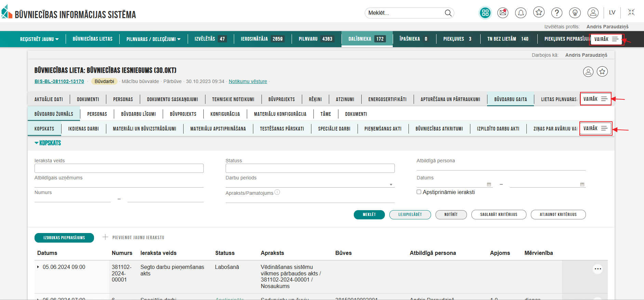The height and width of the screenshot is (300, 644).
Task: Open Vairāk menu in case tabs row
Action: (595, 99)
